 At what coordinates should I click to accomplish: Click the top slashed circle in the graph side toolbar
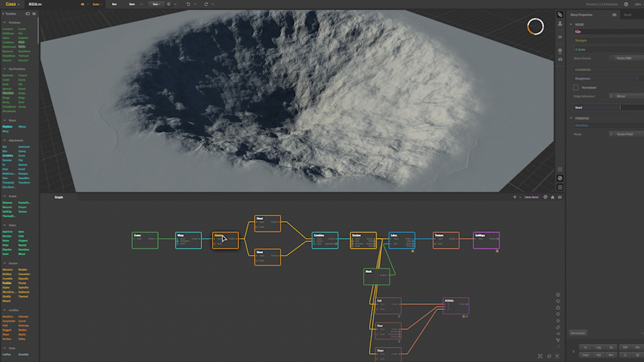[558, 295]
